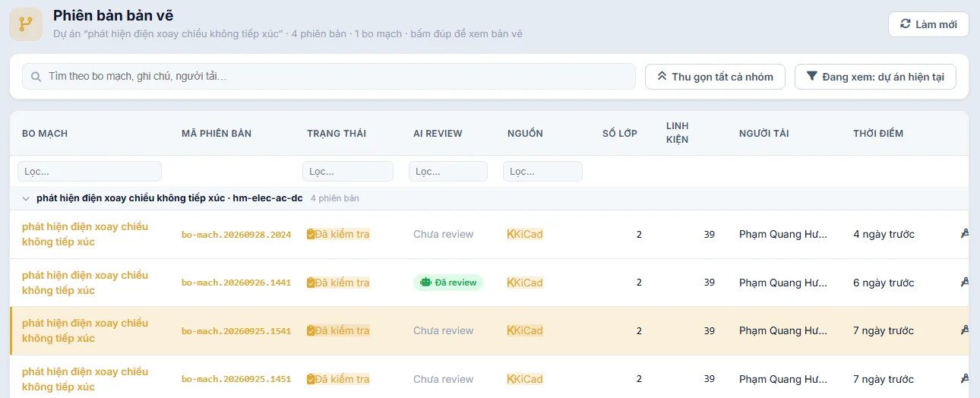
Task: Click the Lọc filter box under Trạng thái
Action: click(x=348, y=171)
